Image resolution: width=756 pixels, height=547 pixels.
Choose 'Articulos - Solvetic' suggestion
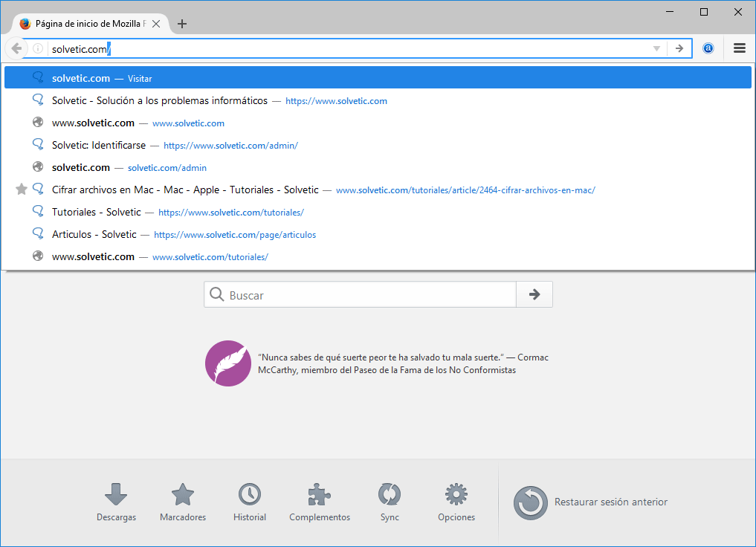point(378,234)
